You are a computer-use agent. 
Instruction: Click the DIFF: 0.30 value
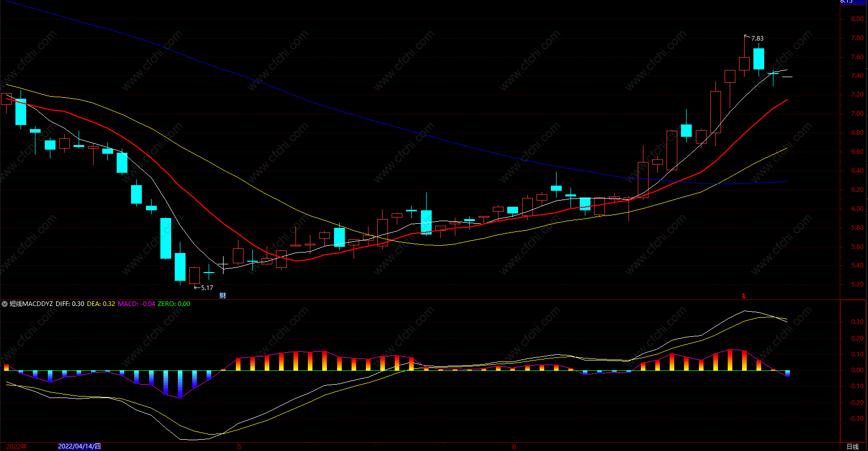coord(70,304)
